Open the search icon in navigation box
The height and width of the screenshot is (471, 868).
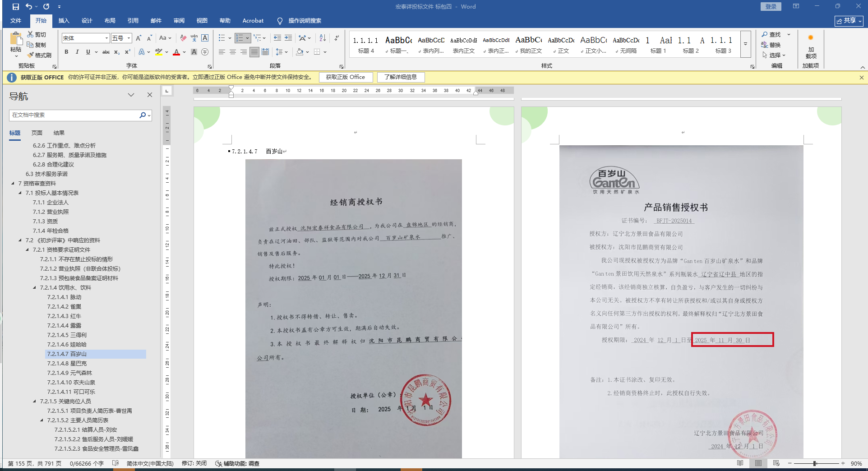(143, 115)
